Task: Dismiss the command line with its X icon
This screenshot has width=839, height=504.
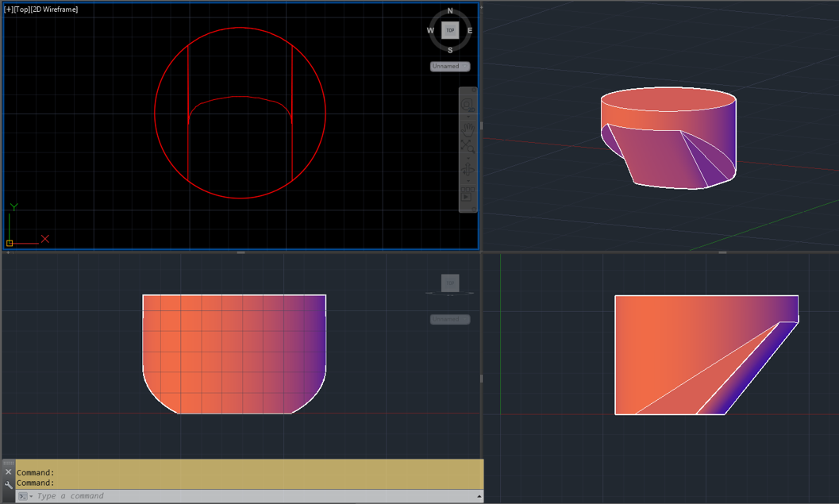Action: [9, 471]
